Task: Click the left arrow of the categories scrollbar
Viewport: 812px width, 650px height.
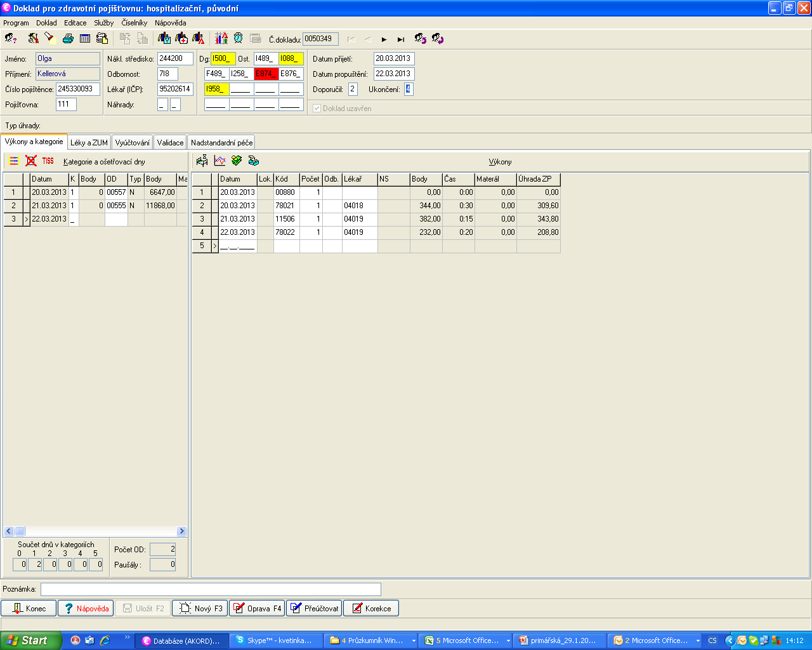Action: tap(9, 531)
